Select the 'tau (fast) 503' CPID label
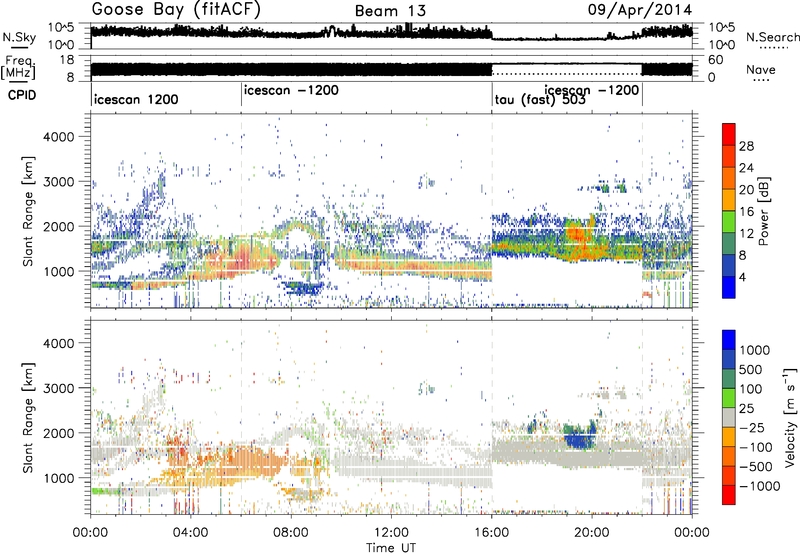Screen dimensions: 800x554 (x=540, y=99)
